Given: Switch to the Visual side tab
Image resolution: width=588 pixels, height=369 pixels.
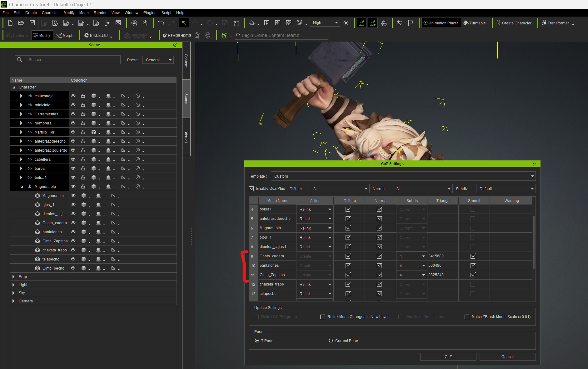Looking at the screenshot, I should [x=186, y=137].
